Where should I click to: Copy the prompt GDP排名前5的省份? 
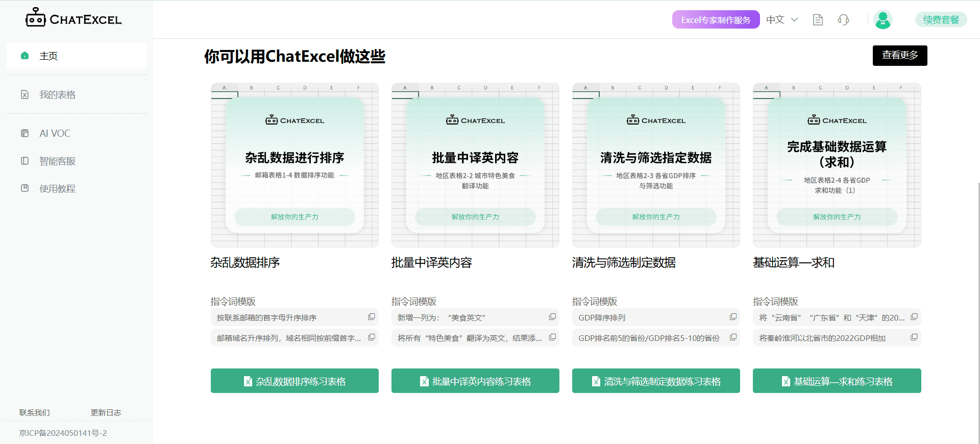tap(733, 337)
